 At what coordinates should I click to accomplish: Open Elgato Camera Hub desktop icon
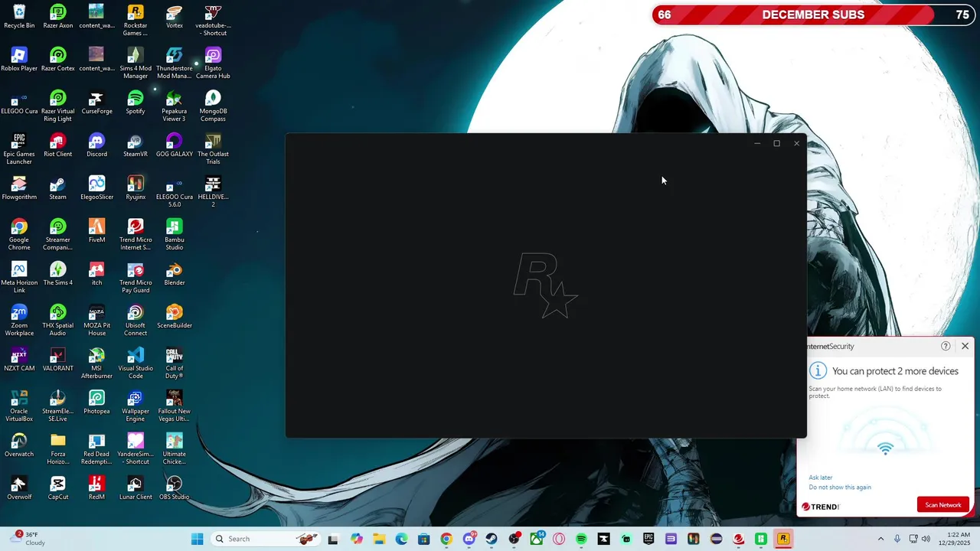pos(213,63)
